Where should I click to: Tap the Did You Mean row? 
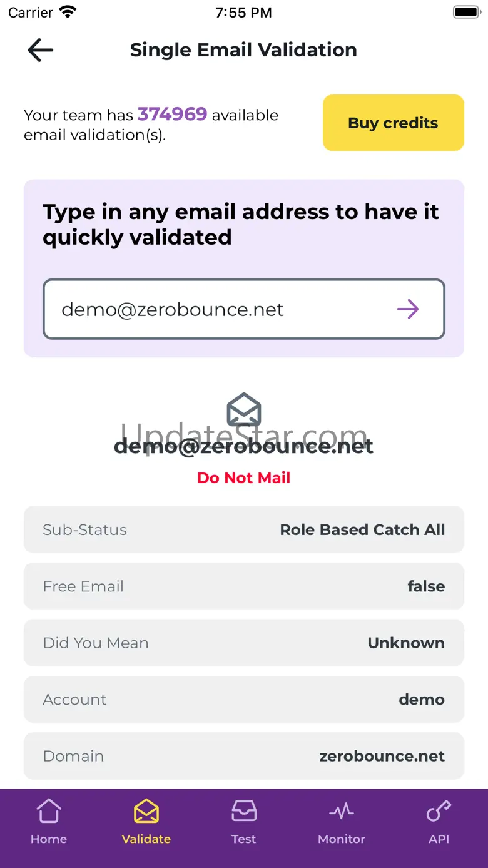point(244,643)
